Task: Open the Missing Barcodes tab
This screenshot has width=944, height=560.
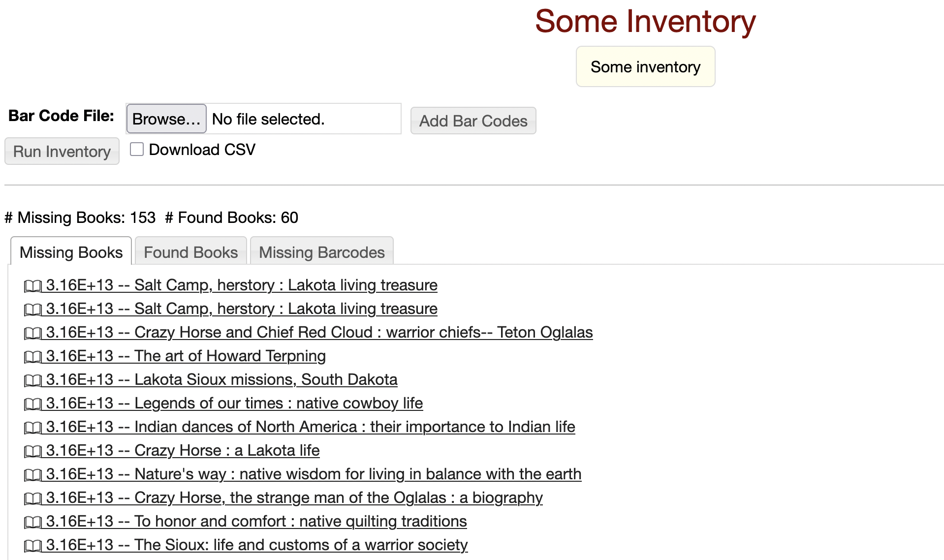Action: click(321, 252)
